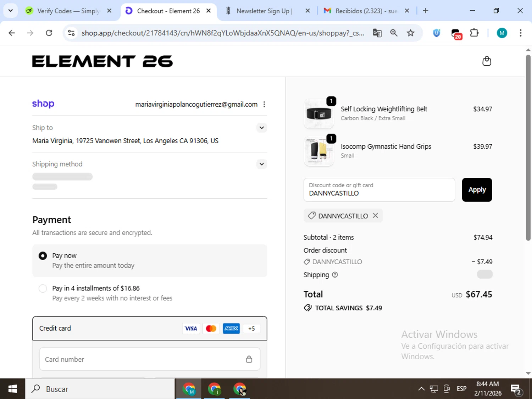Viewport: 532px width, 399px height.
Task: Bookmark this page with the star icon
Action: tap(410, 33)
